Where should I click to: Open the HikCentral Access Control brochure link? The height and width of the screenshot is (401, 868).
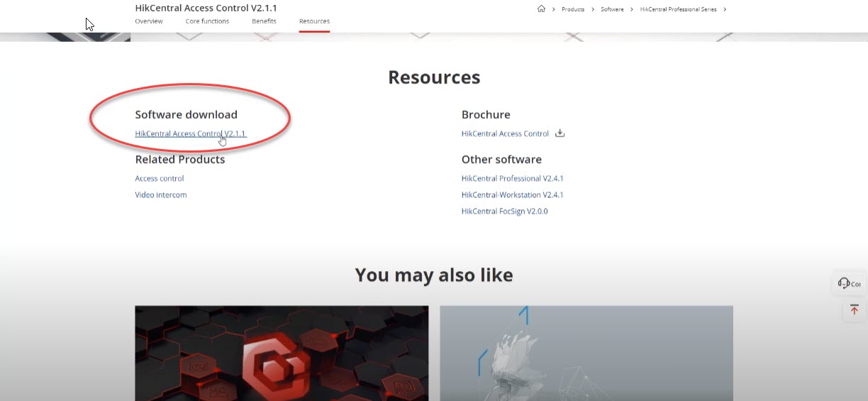[x=505, y=133]
